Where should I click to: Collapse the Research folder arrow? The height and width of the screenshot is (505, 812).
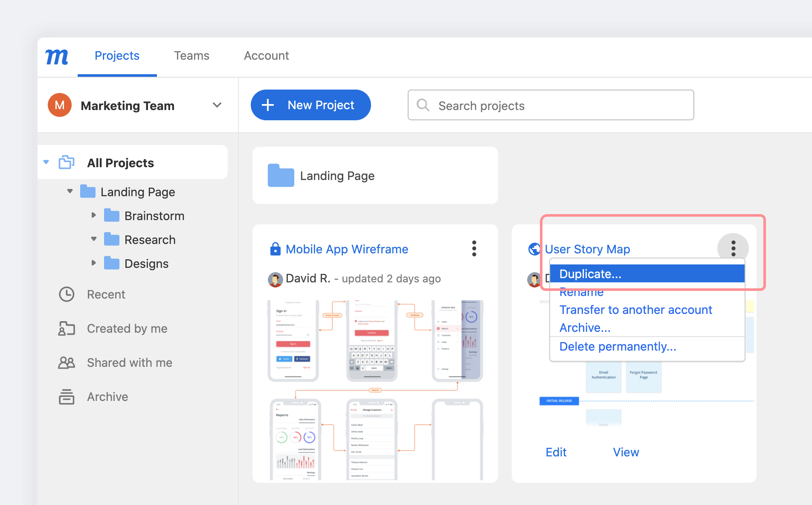pyautogui.click(x=94, y=239)
